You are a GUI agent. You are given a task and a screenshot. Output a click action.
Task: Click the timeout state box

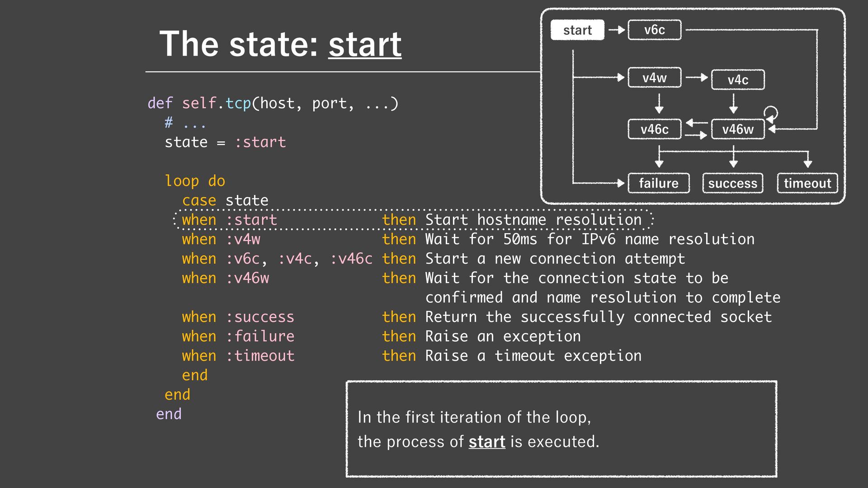coord(807,183)
